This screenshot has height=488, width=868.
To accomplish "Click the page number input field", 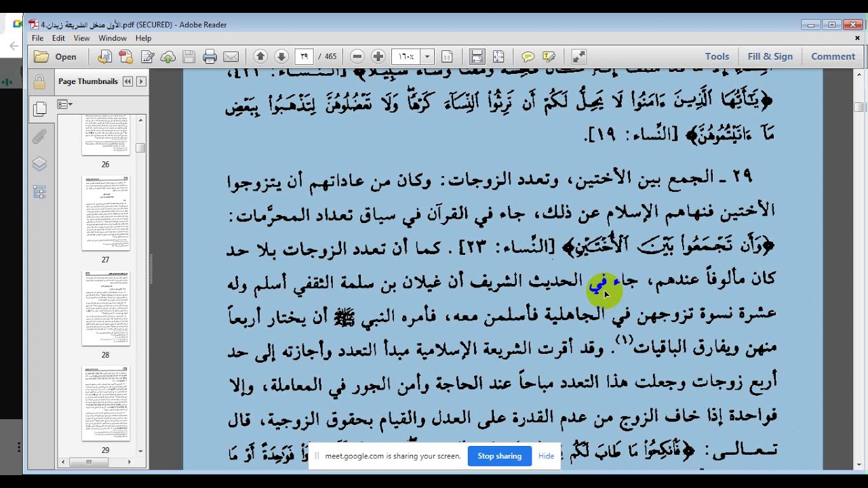I will pyautogui.click(x=304, y=57).
